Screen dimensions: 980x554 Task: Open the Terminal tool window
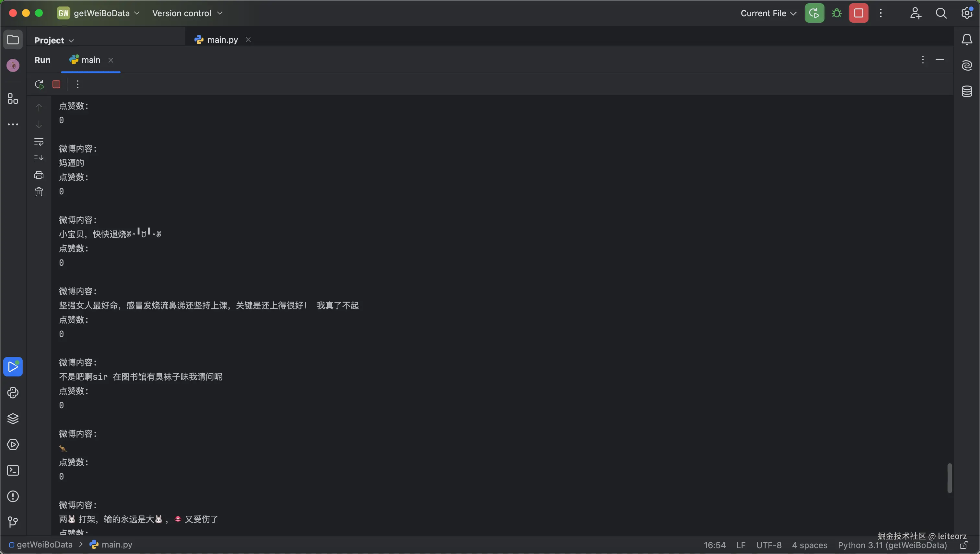click(x=13, y=471)
